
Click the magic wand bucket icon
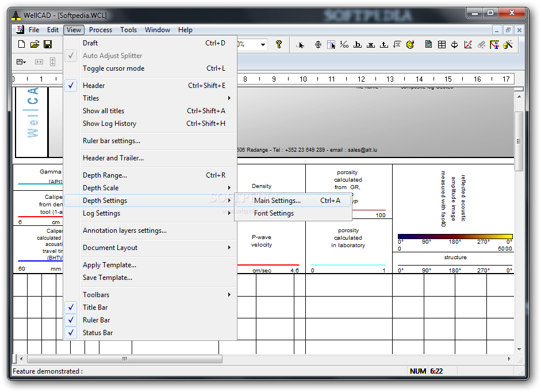pyautogui.click(x=508, y=44)
